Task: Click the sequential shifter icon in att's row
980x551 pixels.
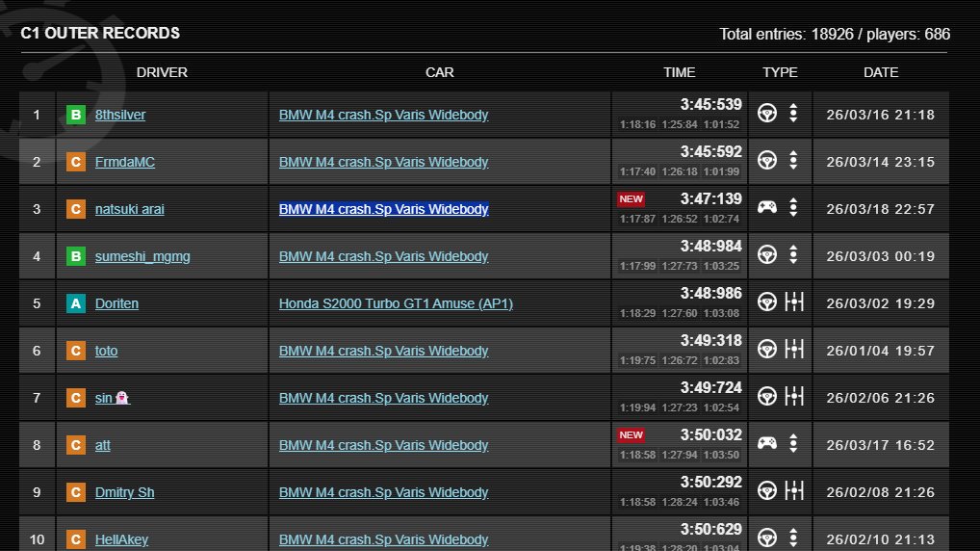Action: tap(793, 443)
